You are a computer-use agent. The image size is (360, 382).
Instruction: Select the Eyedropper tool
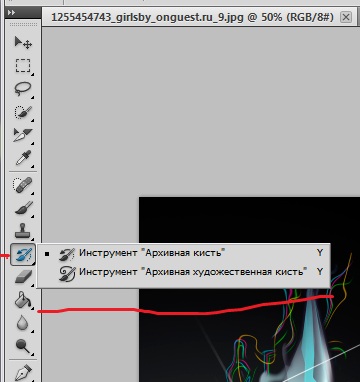pos(23,158)
